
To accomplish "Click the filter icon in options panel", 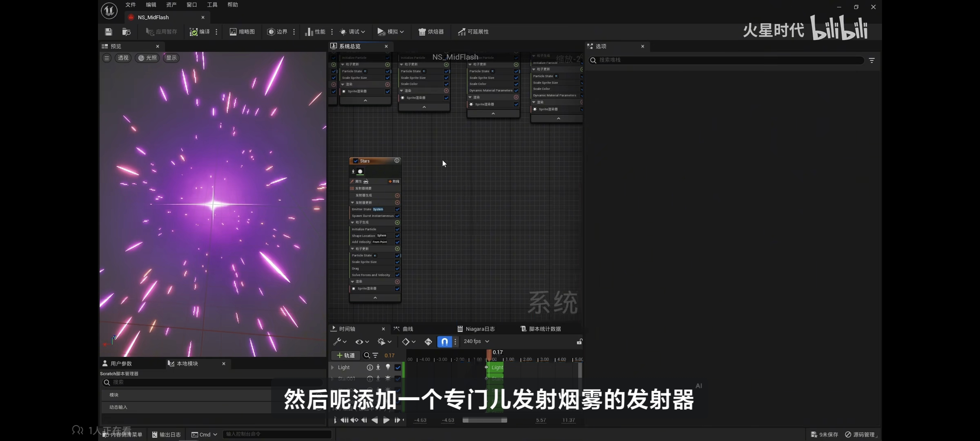I will [871, 60].
